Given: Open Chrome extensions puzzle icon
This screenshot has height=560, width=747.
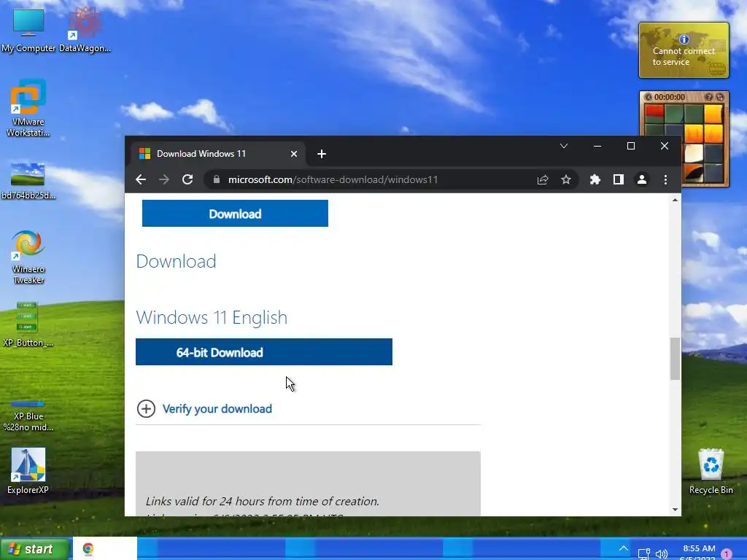Looking at the screenshot, I should [x=595, y=179].
